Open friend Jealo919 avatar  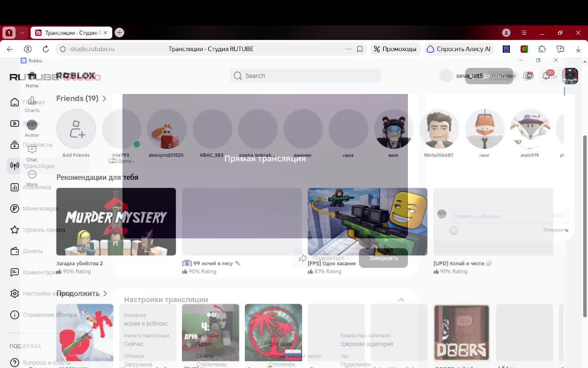click(529, 129)
